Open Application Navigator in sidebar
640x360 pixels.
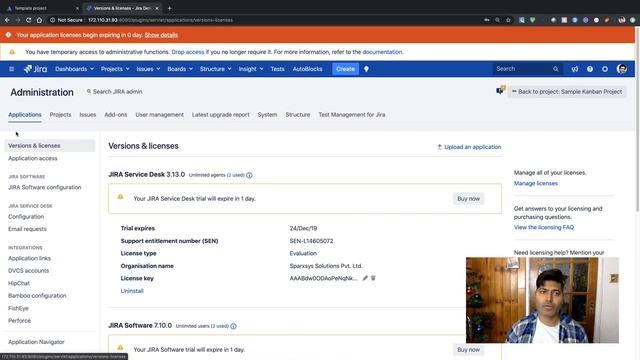click(x=36, y=342)
